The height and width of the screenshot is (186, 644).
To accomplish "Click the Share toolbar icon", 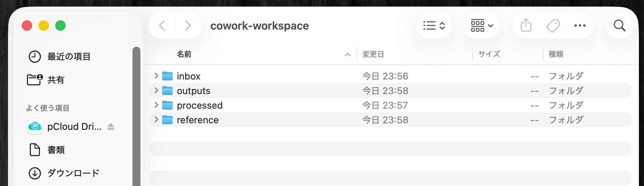I will (x=526, y=26).
